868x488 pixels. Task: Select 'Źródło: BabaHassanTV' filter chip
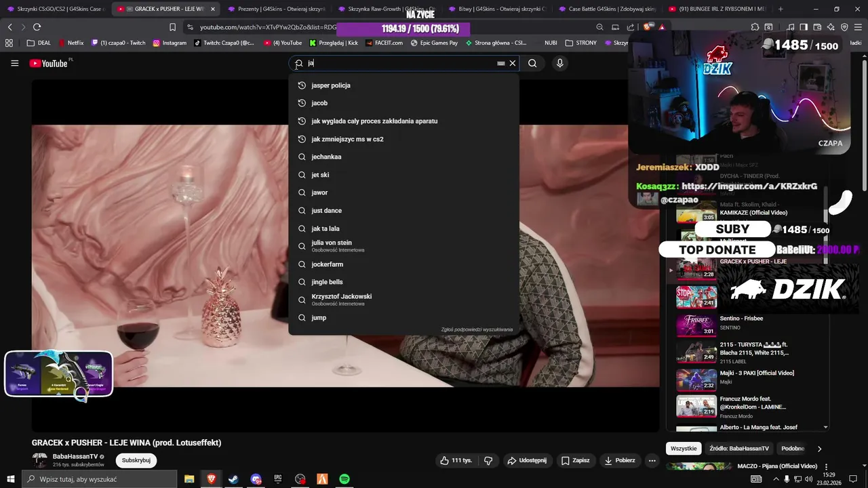click(x=739, y=449)
